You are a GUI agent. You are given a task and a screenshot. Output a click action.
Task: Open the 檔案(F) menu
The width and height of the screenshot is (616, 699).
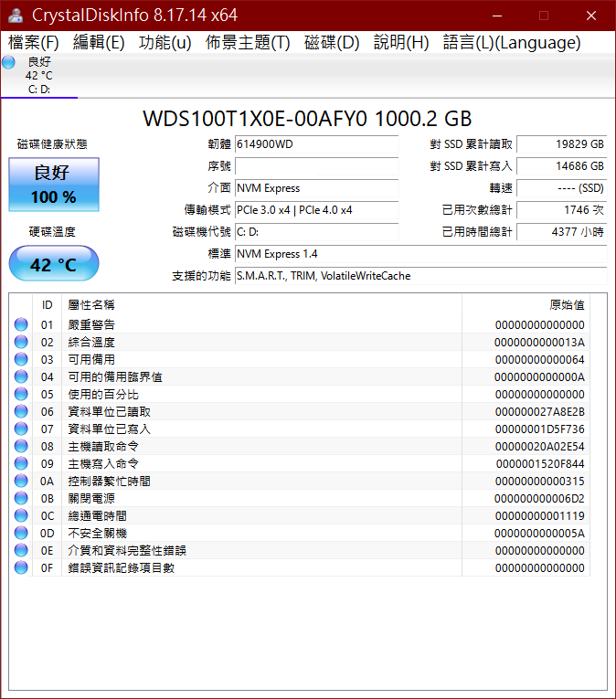(x=34, y=43)
